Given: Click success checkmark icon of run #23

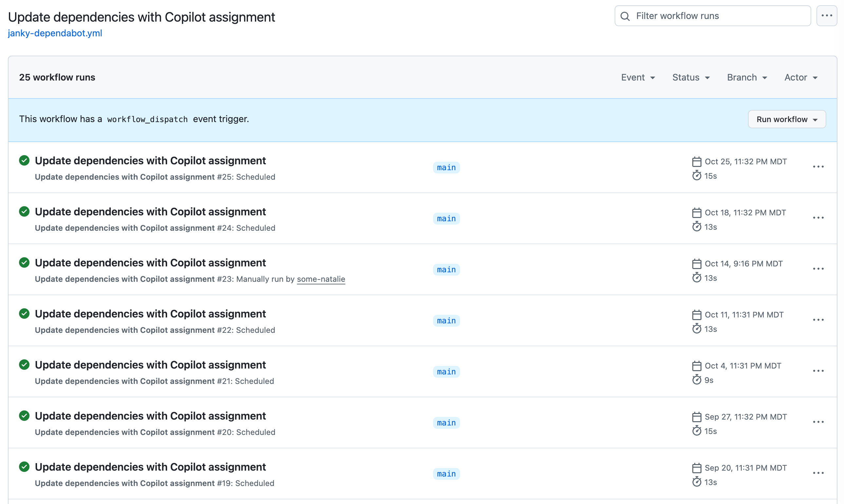Looking at the screenshot, I should click(24, 262).
